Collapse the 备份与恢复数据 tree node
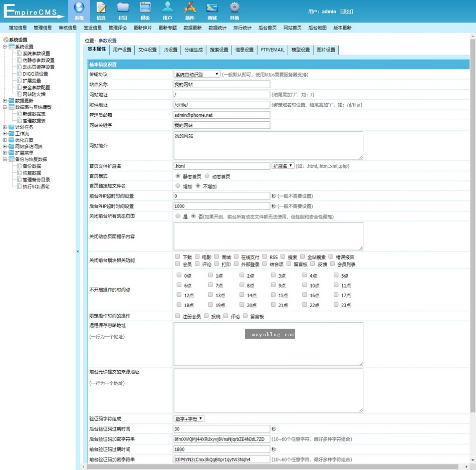Viewport: 476px width, 470px height. 5,159
